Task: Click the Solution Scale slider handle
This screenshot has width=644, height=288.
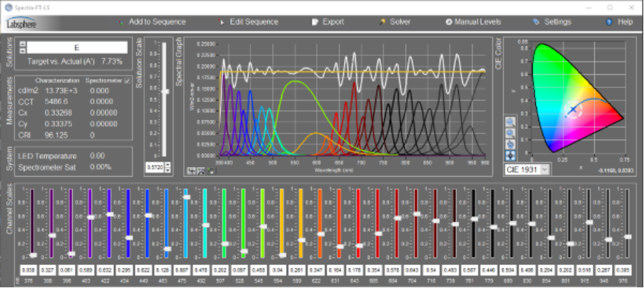Action: [x=165, y=91]
